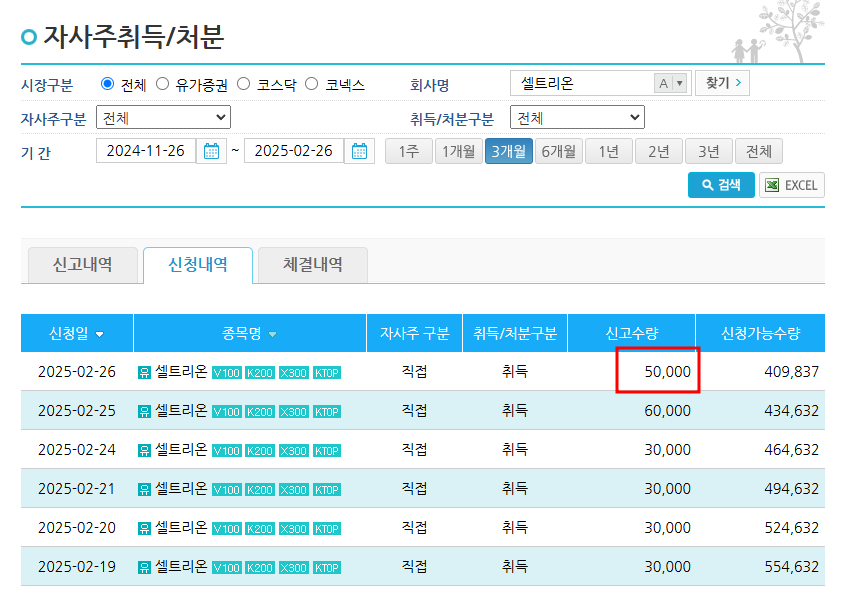Click the 유 market badge in 2025-02-24 row
This screenshot has width=844, height=590.
pos(144,451)
